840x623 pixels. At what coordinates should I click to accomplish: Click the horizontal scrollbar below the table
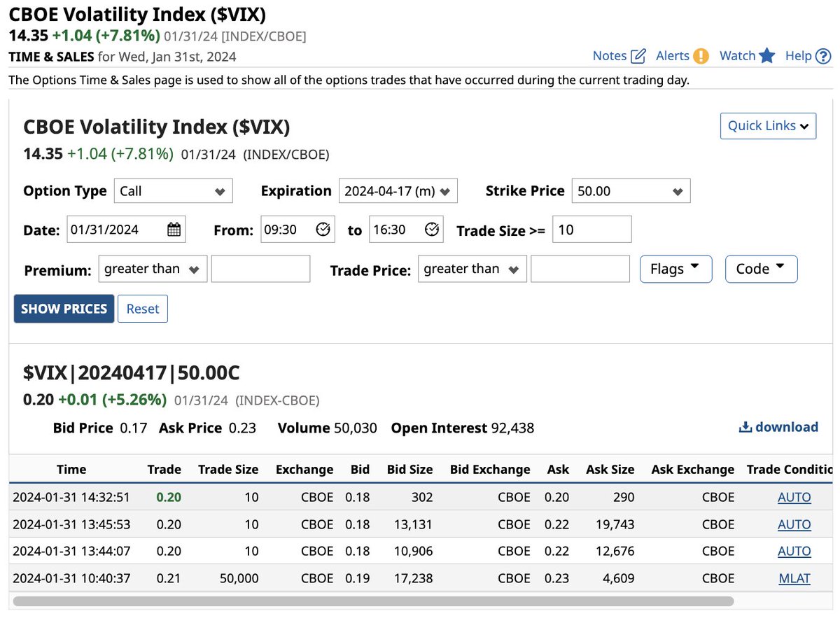coord(371,601)
